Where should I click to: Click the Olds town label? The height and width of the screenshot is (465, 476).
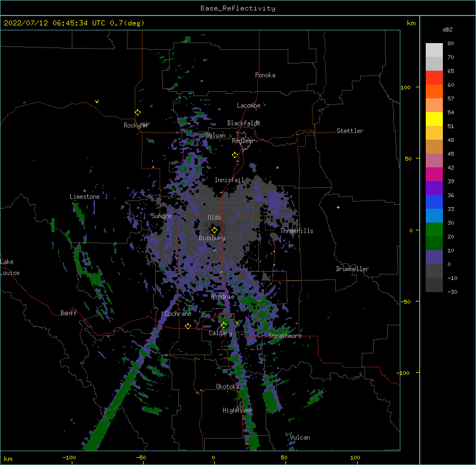point(214,218)
